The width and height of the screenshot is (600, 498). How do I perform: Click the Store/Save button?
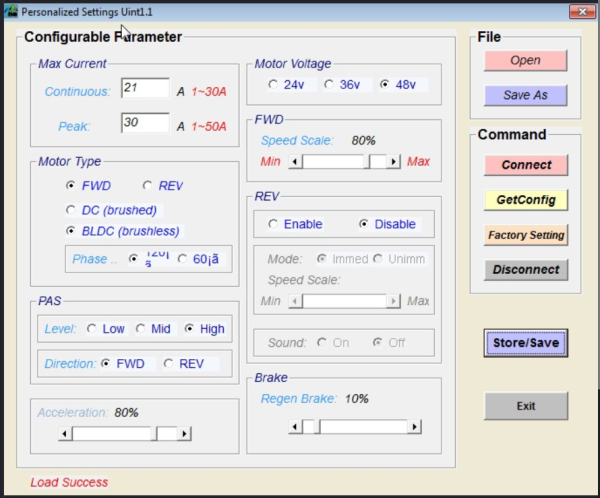click(x=526, y=343)
